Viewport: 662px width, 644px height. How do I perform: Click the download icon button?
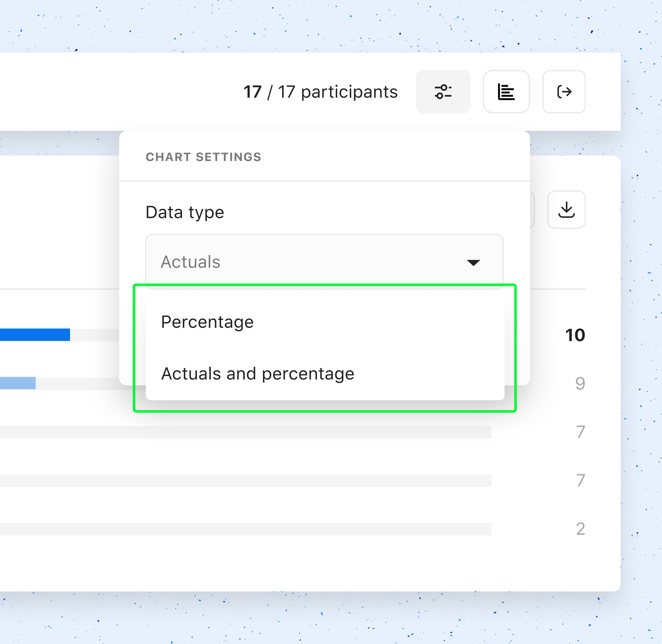coord(566,210)
